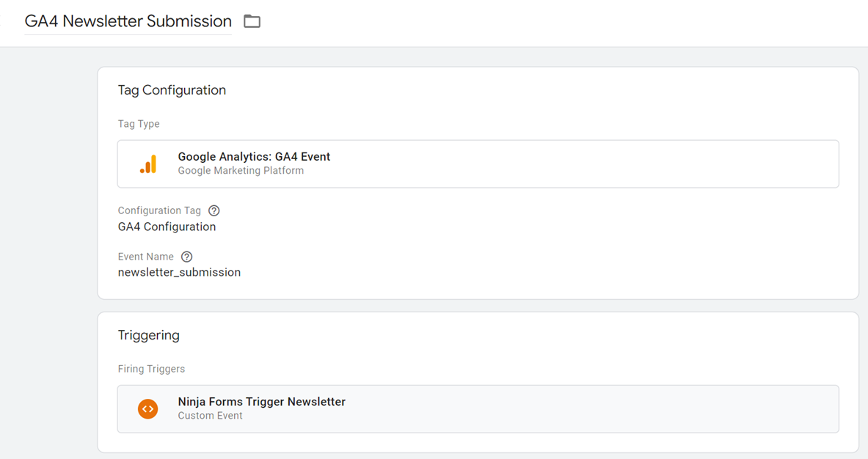
Task: Open the Ninja Forms Trigger Newsletter trigger
Action: (261, 402)
